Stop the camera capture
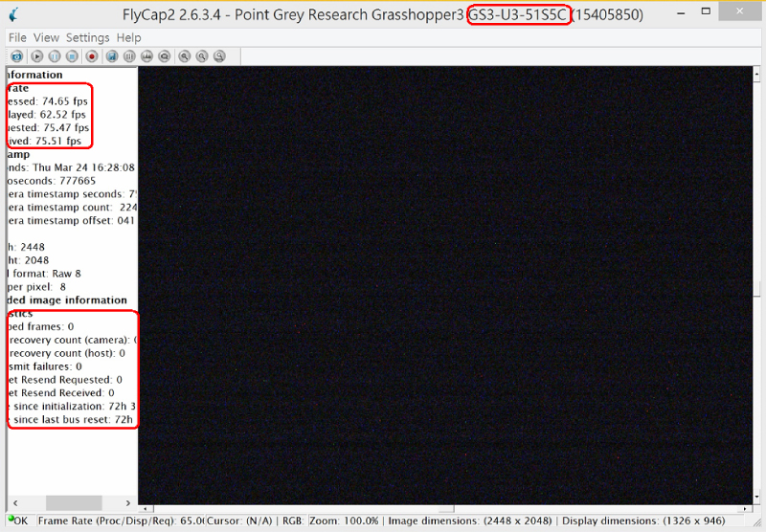 click(72, 56)
